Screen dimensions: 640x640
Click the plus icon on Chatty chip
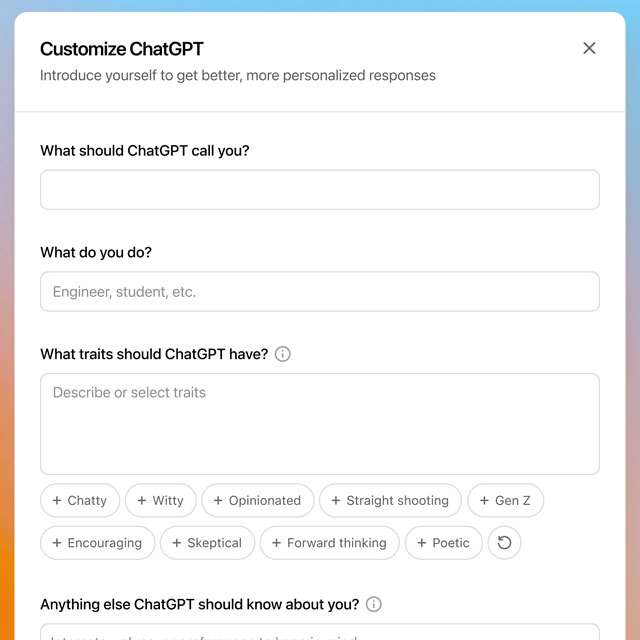point(57,501)
